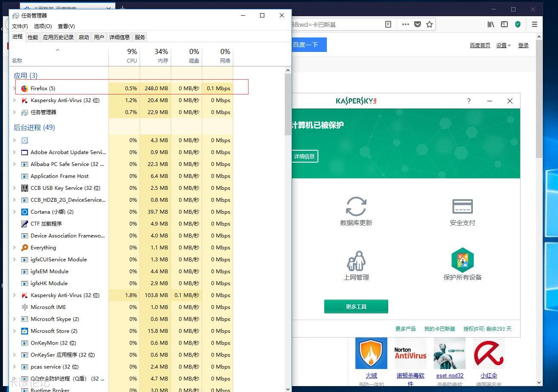Click the CCB USB Key Service icon

pyautogui.click(x=25, y=188)
